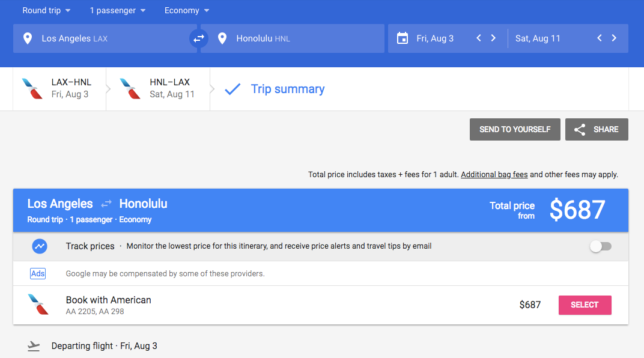Screen dimensions: 644x358
Task: Click 'Google may be compensated' notice
Action: (x=165, y=274)
